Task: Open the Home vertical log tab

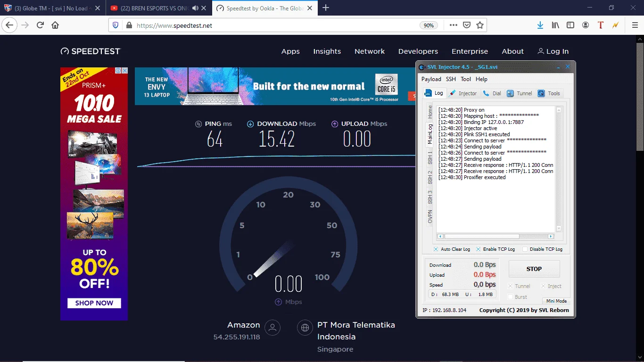Action: pos(430,112)
